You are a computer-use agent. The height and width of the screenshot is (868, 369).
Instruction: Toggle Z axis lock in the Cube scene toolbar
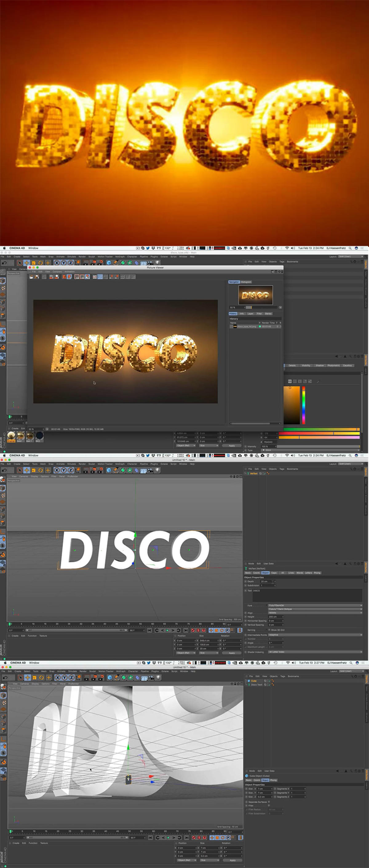[x=72, y=677]
